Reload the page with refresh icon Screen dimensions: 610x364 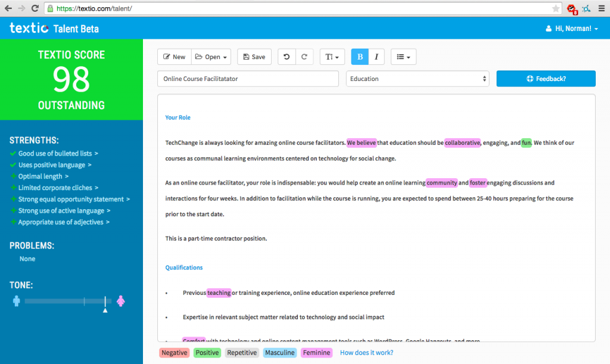[35, 8]
